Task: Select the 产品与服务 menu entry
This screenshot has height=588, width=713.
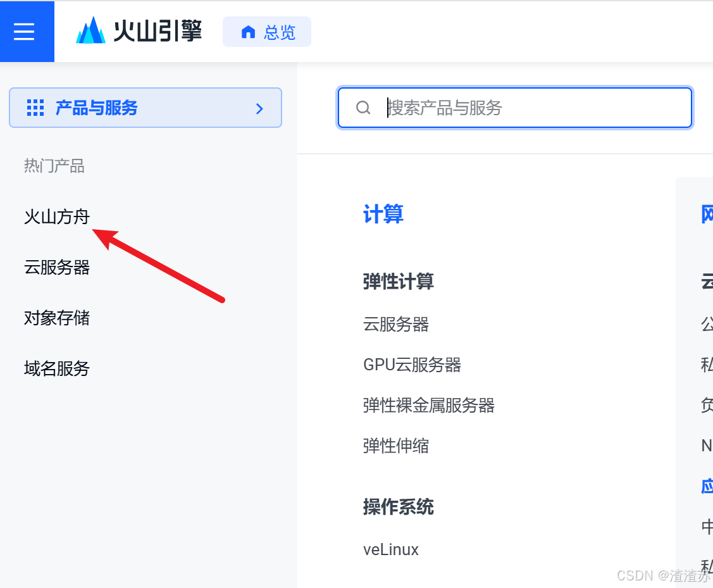Action: (146, 108)
